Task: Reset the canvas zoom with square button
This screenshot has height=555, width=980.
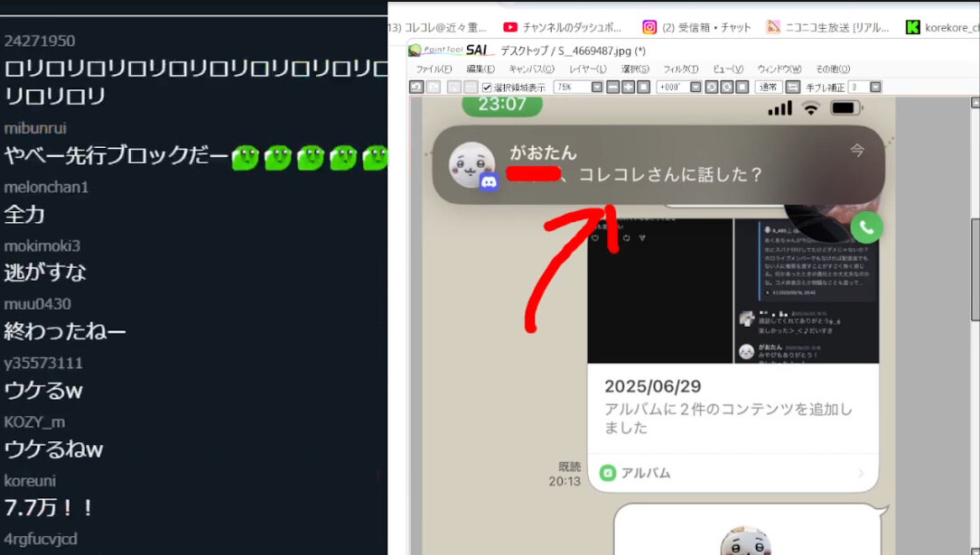Action: click(643, 88)
